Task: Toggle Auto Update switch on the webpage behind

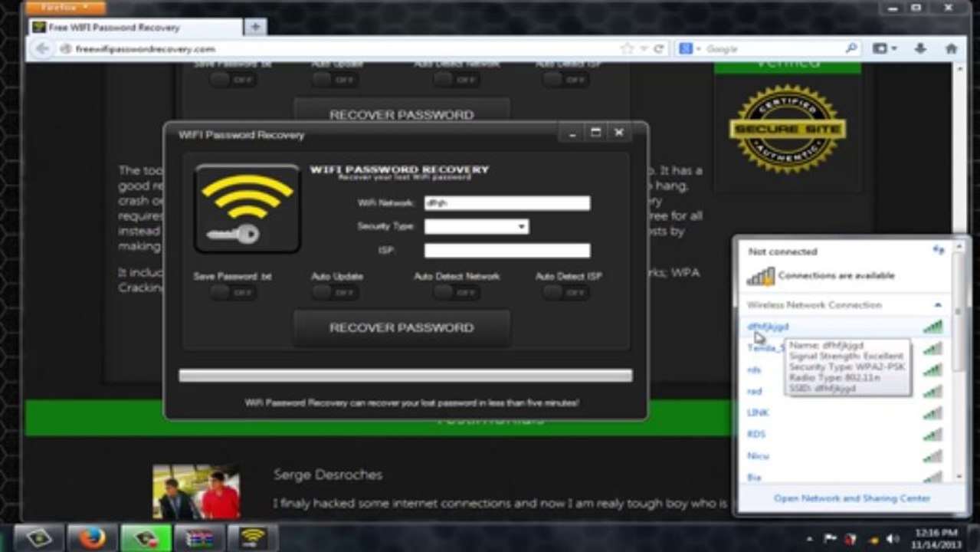Action: pos(336,80)
